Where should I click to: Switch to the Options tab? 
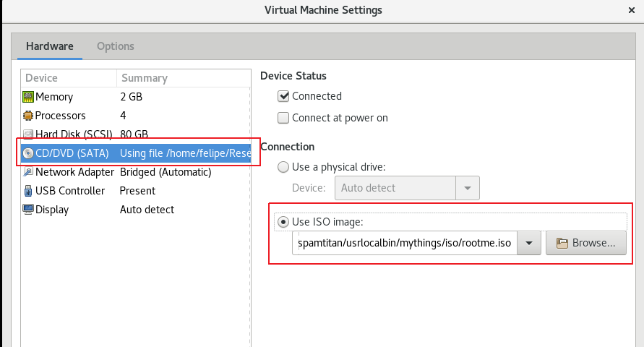click(116, 46)
